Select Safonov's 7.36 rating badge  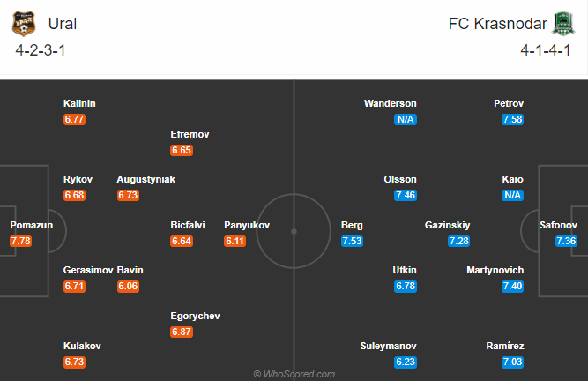(566, 241)
